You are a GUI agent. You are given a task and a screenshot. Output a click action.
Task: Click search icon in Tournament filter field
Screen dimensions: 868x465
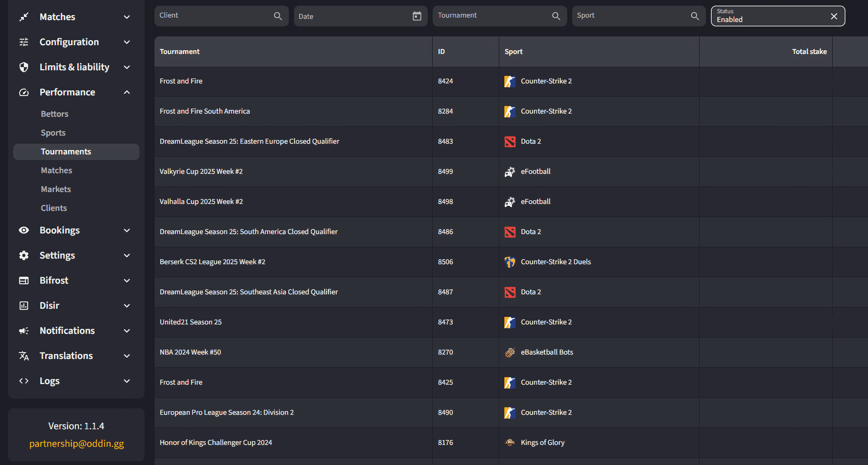tap(556, 16)
